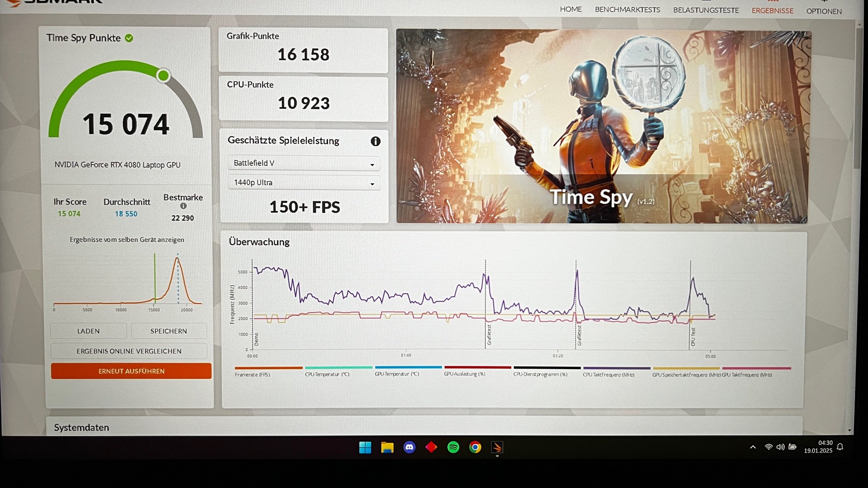Open Windows Start menu
Image resolution: width=868 pixels, height=488 pixels.
coord(365,448)
